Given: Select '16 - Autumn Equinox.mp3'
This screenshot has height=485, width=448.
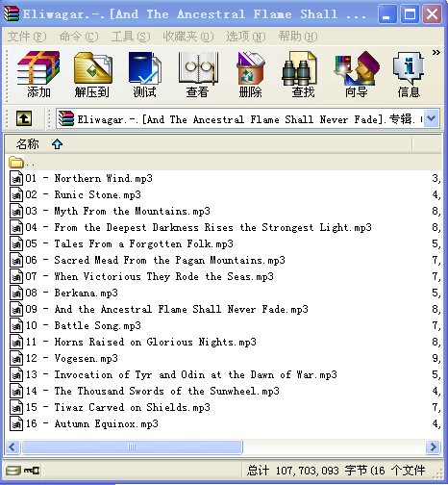Looking at the screenshot, I should tap(84, 423).
